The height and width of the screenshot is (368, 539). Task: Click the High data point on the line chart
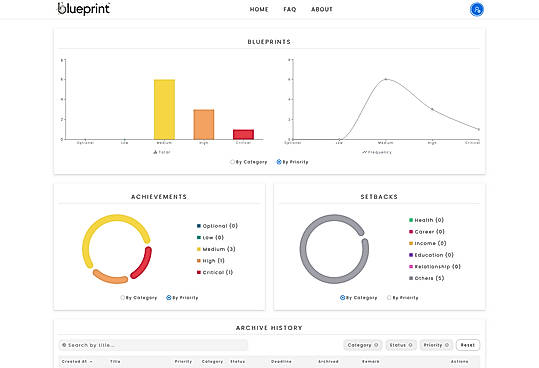pos(432,109)
